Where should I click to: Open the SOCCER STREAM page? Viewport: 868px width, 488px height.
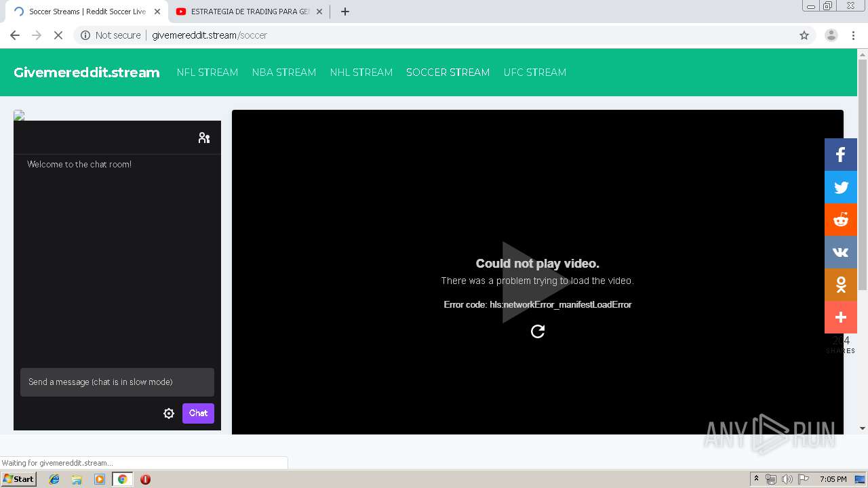click(x=448, y=73)
